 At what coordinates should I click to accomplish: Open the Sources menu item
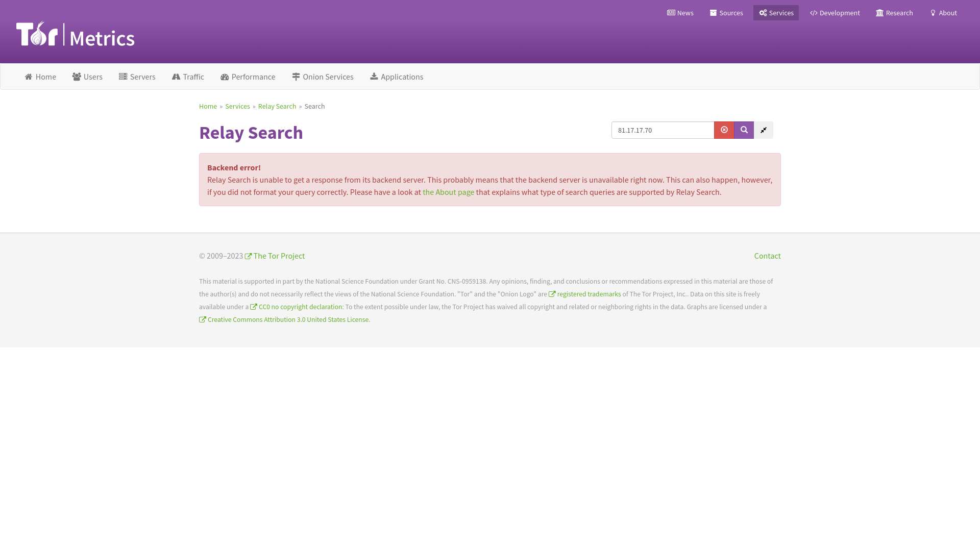coord(726,13)
